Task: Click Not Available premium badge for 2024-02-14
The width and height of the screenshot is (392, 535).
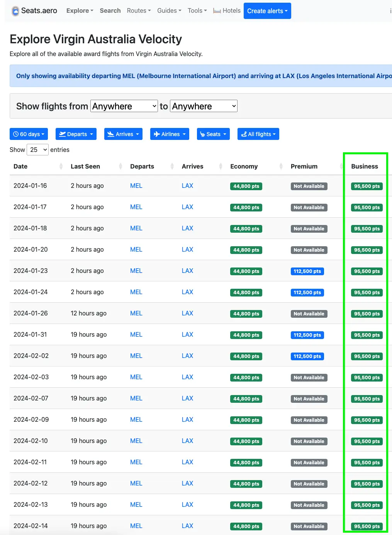Action: pyautogui.click(x=309, y=526)
